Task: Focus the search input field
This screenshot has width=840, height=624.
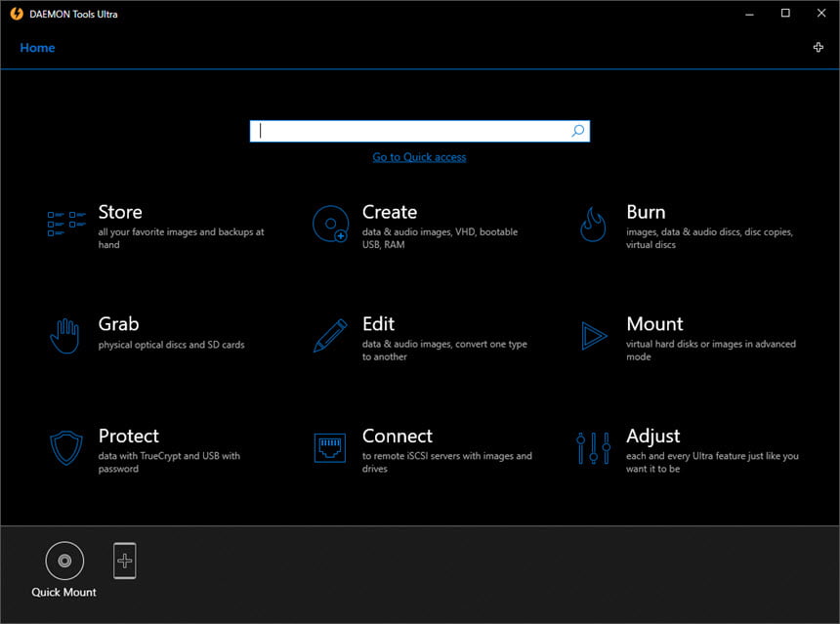Action: pyautogui.click(x=419, y=131)
